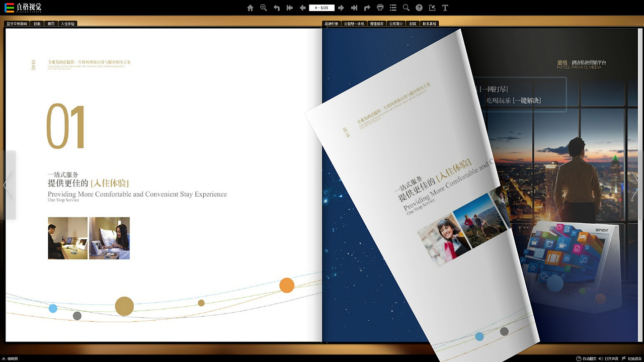Open the 云智慧一体机 bookmark tab
This screenshot has width=644, height=362.
tap(354, 24)
